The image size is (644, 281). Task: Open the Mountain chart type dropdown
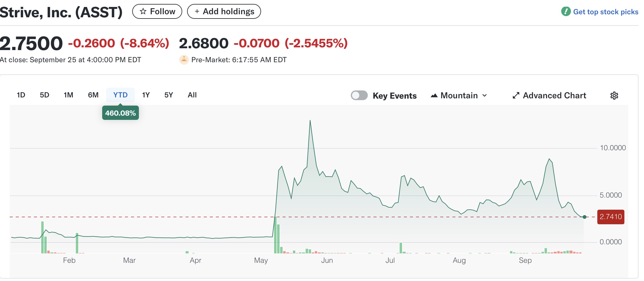[x=459, y=96]
